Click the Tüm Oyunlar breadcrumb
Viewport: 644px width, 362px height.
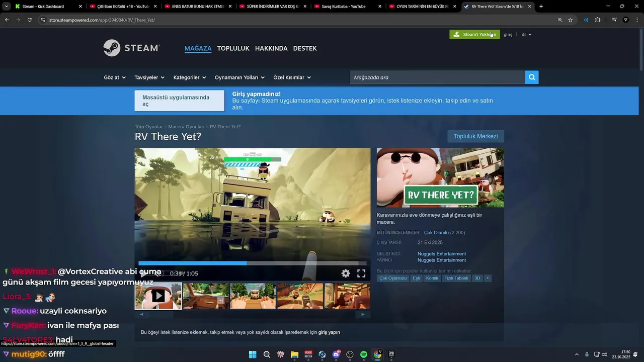[148, 127]
